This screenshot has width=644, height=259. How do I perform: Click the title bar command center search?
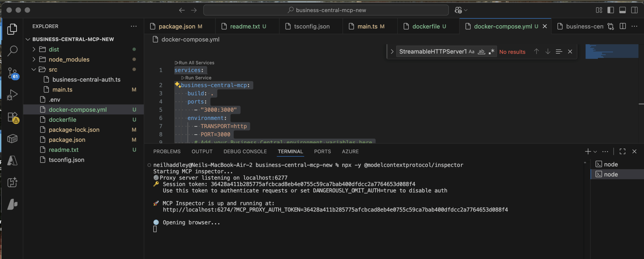click(x=326, y=10)
